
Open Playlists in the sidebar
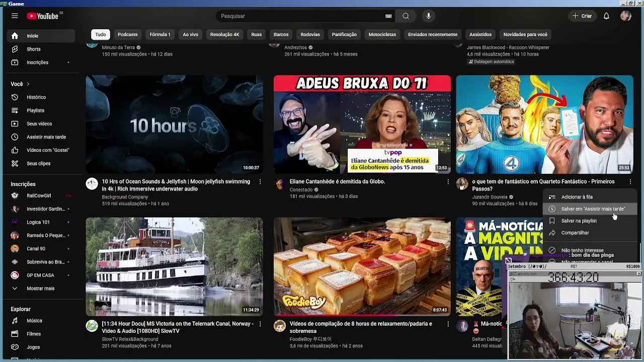tap(41, 111)
